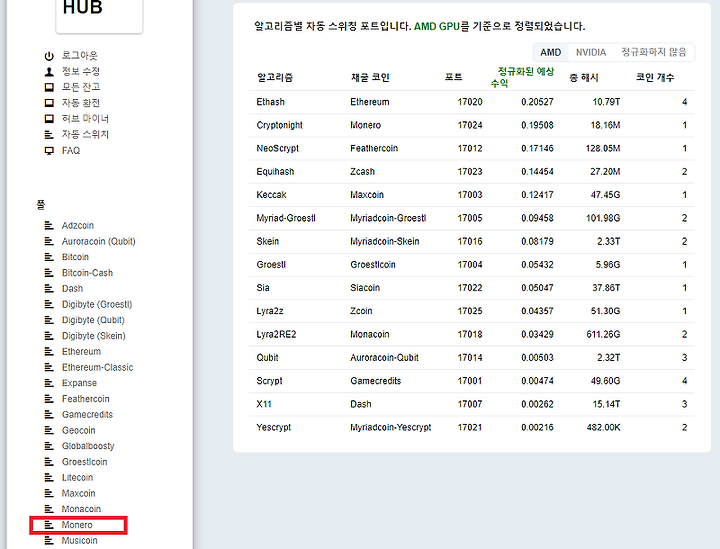
Task: Open the 정보 수정 link
Action: point(81,72)
